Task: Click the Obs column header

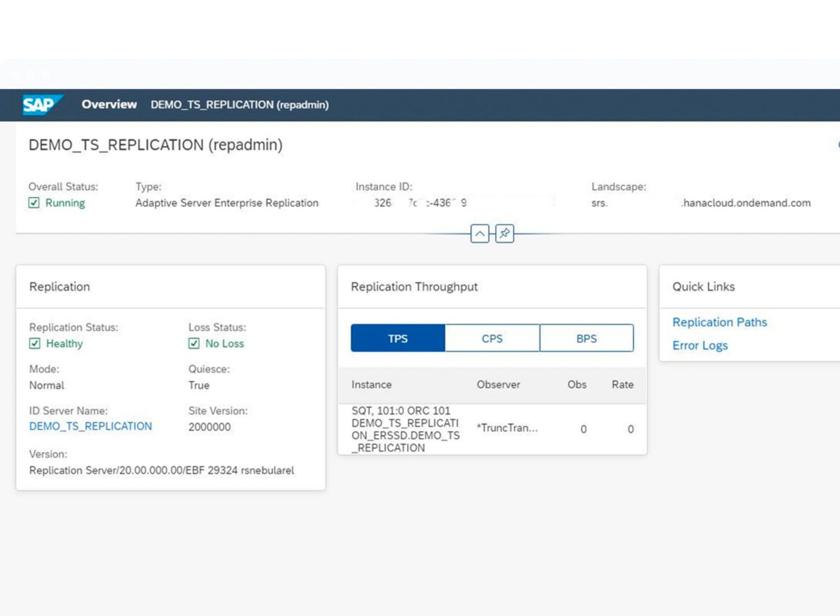Action: pyautogui.click(x=577, y=385)
